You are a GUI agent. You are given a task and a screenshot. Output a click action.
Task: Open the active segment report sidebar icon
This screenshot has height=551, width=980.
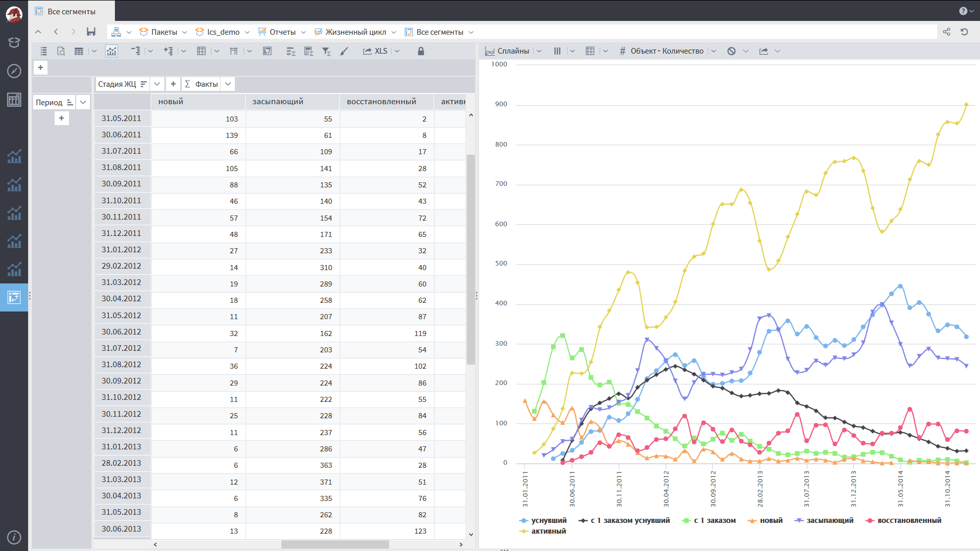14,297
